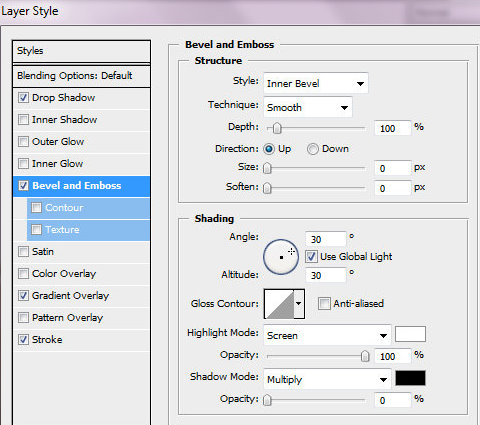Image resolution: width=480 pixels, height=425 pixels.
Task: Enable the Anti-aliased checkbox
Action: [324, 304]
